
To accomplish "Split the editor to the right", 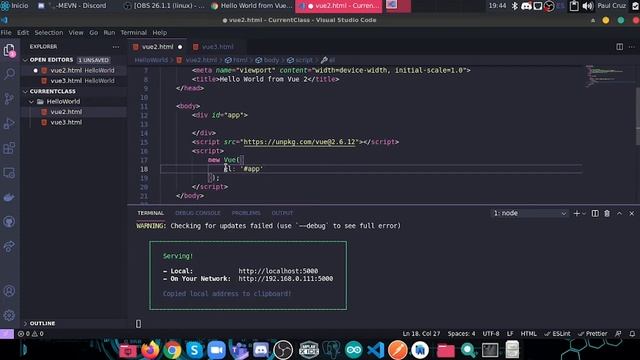I will 620,47.
